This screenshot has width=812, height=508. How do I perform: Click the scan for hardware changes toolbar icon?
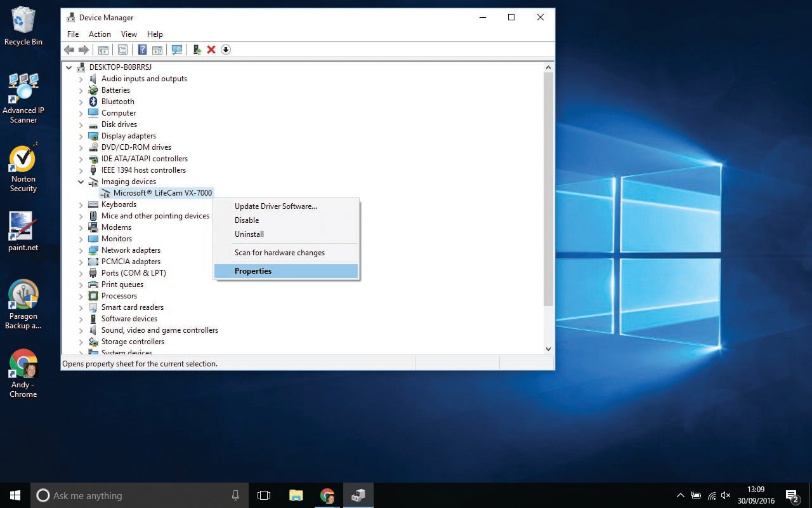[x=177, y=50]
